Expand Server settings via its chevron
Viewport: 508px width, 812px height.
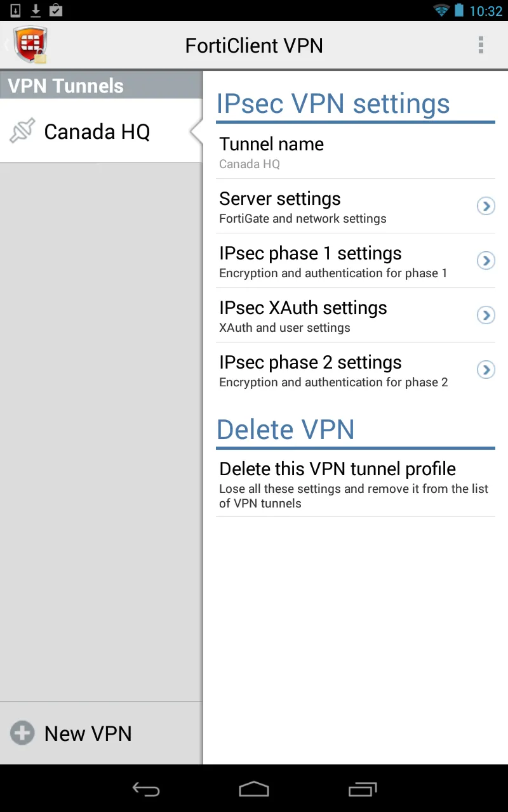point(486,206)
